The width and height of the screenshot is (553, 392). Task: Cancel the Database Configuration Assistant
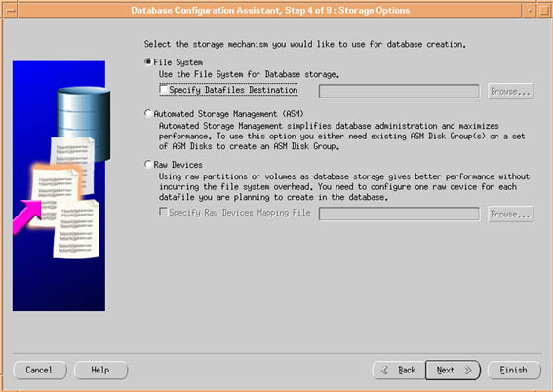point(39,371)
